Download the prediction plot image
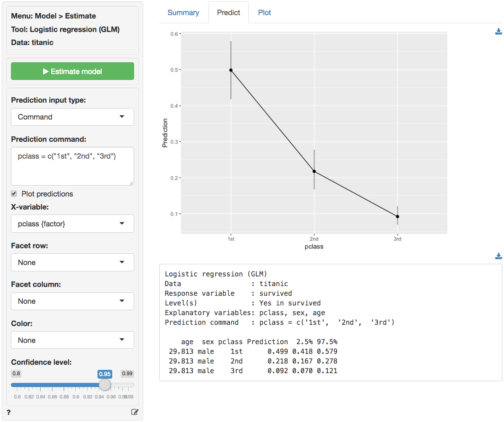The width and height of the screenshot is (504, 422). (499, 32)
